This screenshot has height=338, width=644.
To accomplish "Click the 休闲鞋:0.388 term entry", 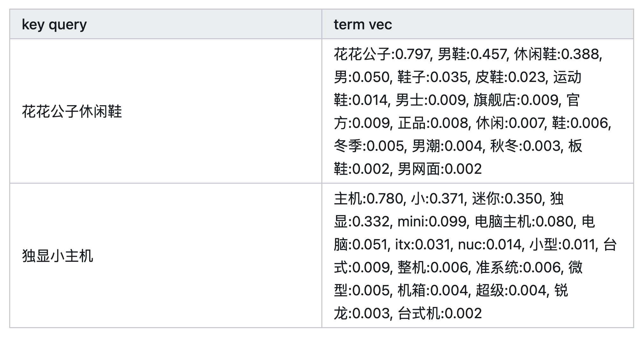I will coord(557,54).
